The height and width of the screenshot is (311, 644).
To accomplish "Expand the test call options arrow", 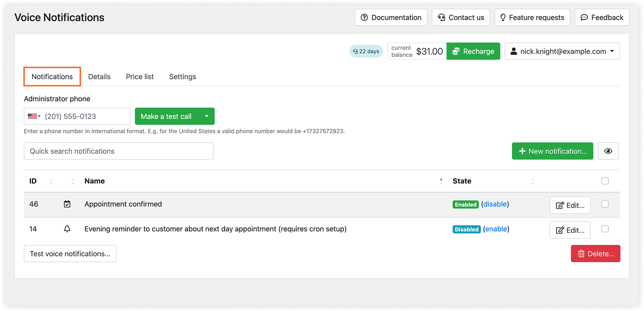I will point(206,116).
